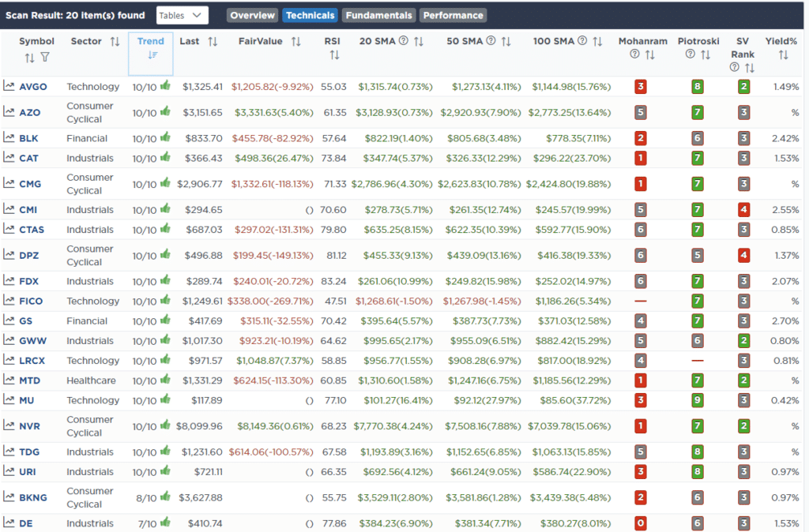Open the CTAS symbol link
809x532 pixels.
[x=32, y=230]
